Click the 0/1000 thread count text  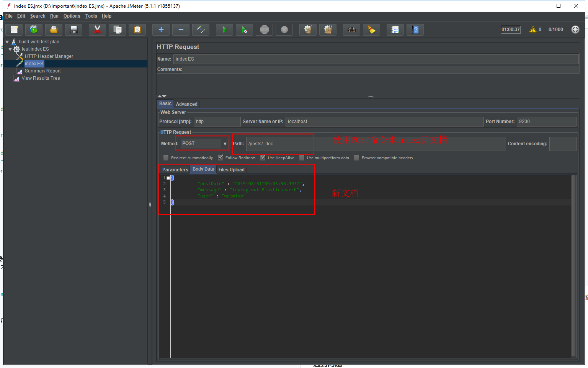(555, 30)
